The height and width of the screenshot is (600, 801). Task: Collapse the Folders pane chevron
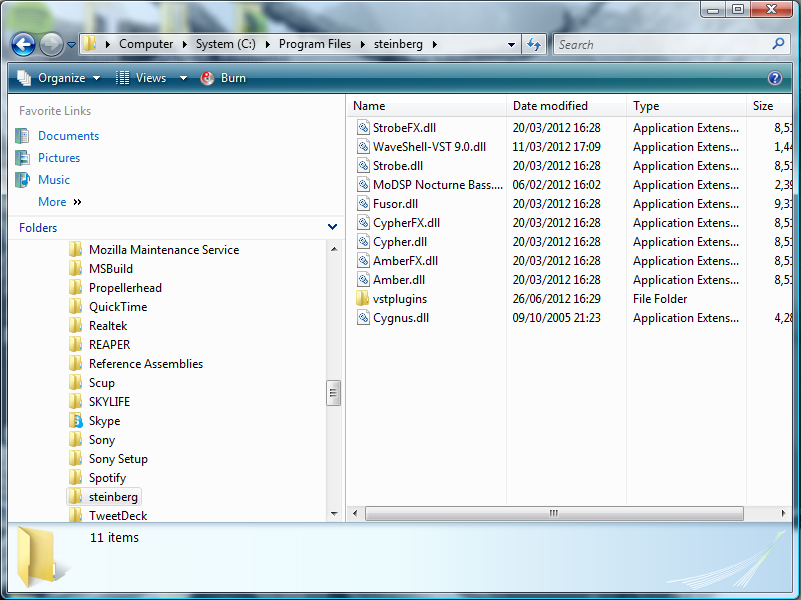332,227
